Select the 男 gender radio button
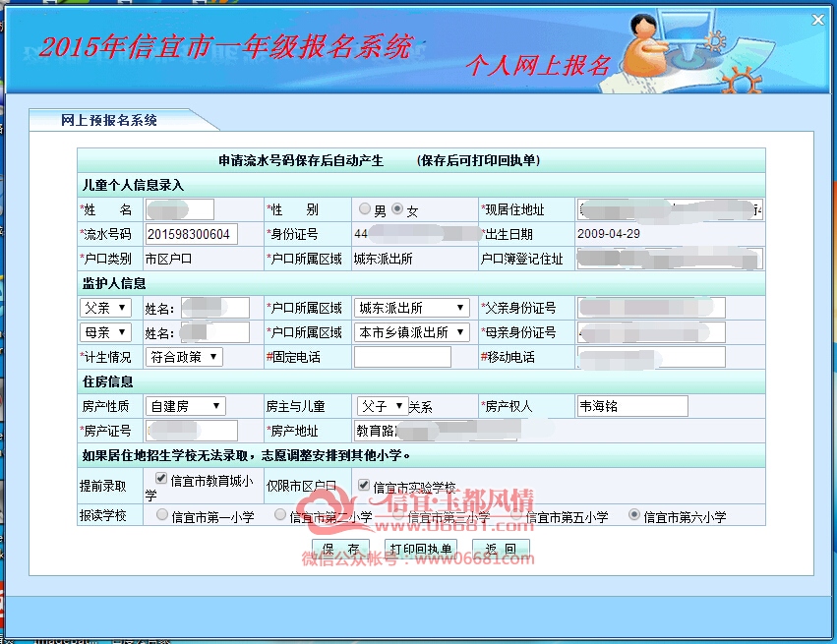The width and height of the screenshot is (837, 644). [365, 208]
